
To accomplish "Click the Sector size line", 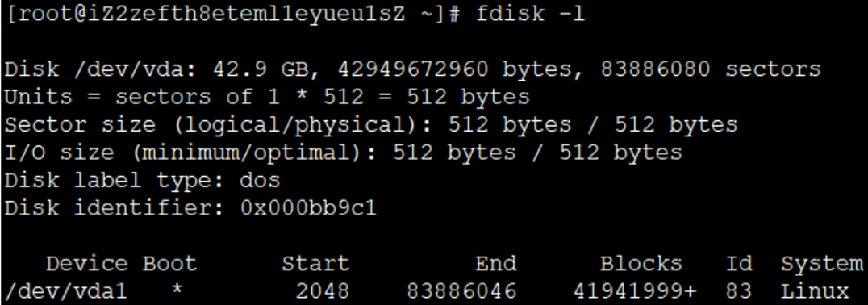I will coord(371,125).
